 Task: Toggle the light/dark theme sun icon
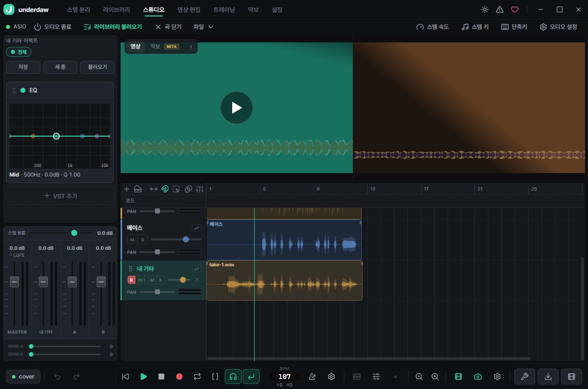point(485,10)
